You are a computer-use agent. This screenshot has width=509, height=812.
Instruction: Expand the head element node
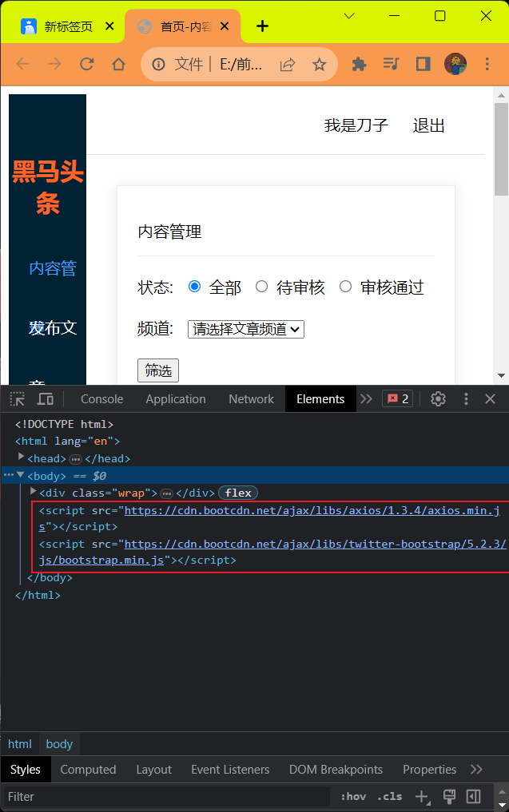tap(22, 456)
